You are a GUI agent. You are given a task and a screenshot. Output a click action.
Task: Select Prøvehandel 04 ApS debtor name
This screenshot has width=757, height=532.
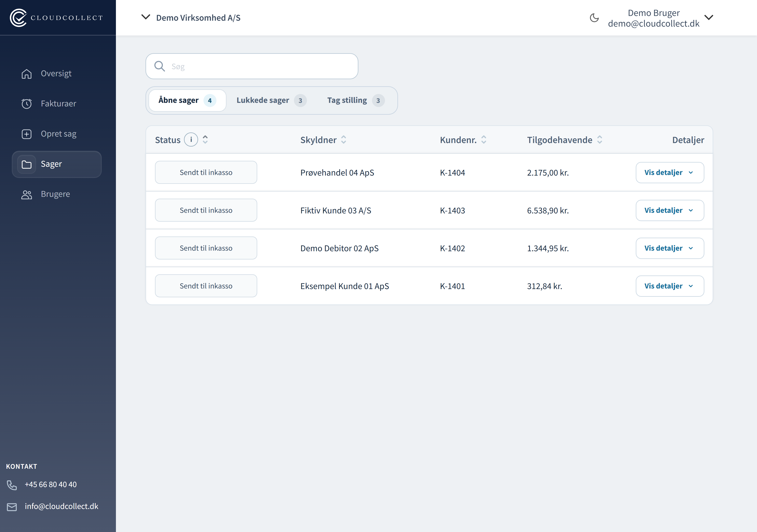click(337, 173)
